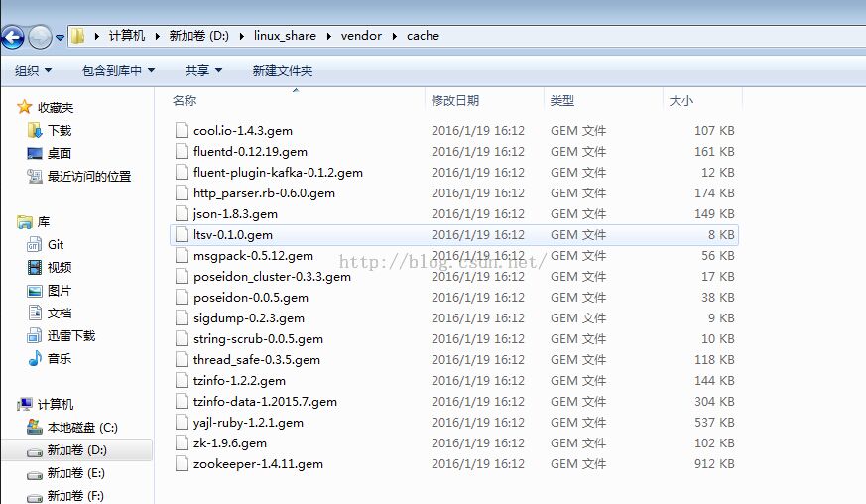The image size is (866, 504).
Task: Click the 本地磁盘 (C:) drive icon
Action: point(35,427)
